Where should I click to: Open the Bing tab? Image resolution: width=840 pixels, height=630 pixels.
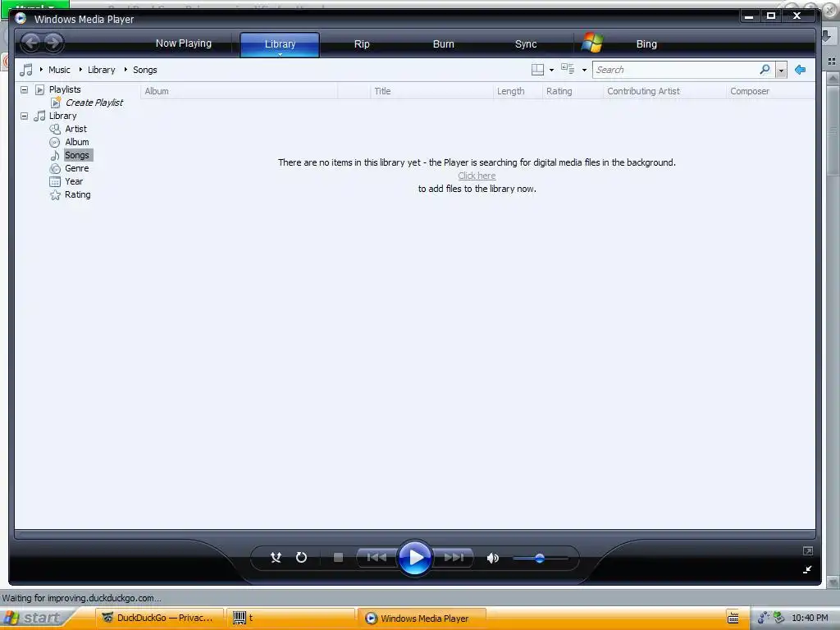pos(646,44)
